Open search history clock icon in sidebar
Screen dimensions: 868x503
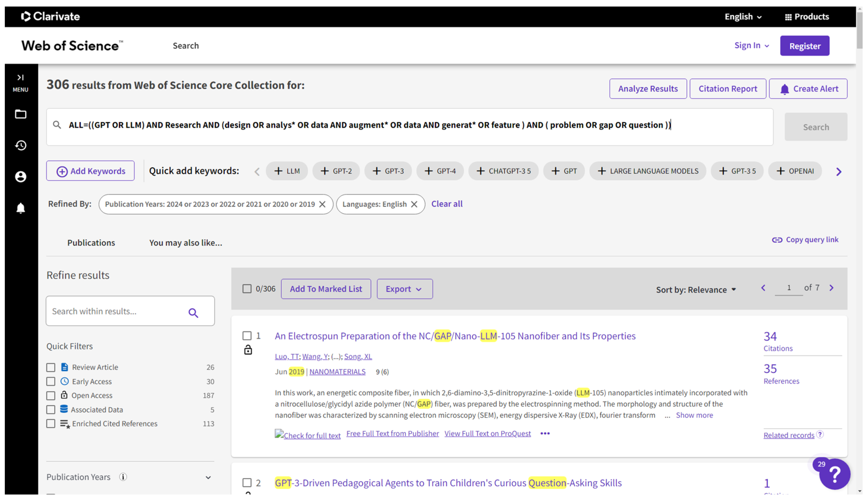[21, 145]
